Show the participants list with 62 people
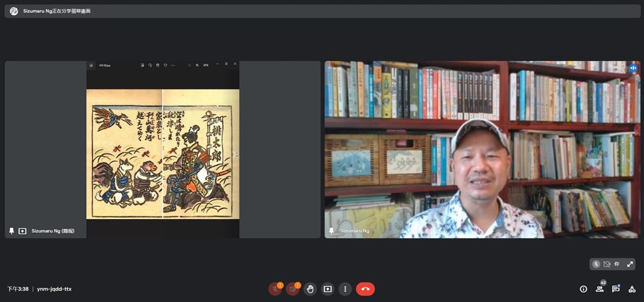The height and width of the screenshot is (302, 644). click(x=600, y=289)
